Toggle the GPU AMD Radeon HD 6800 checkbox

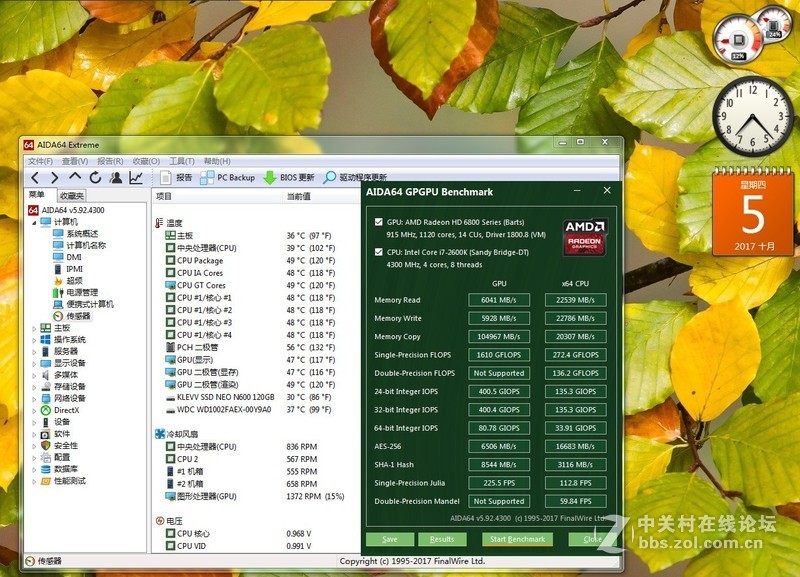(379, 222)
